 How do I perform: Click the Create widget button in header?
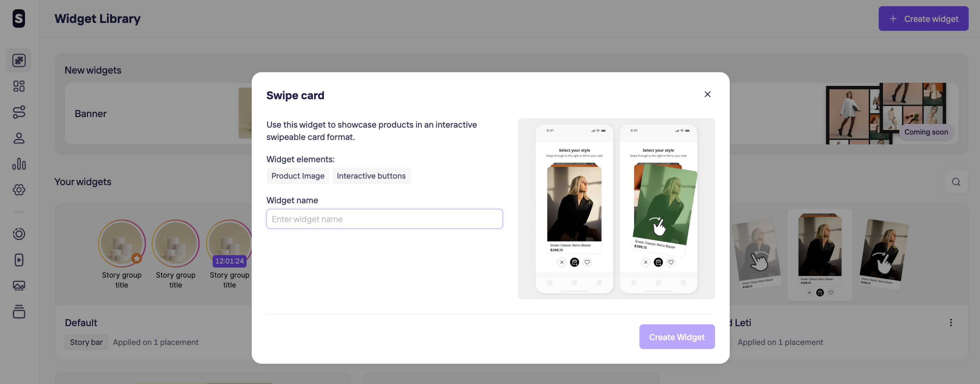923,18
